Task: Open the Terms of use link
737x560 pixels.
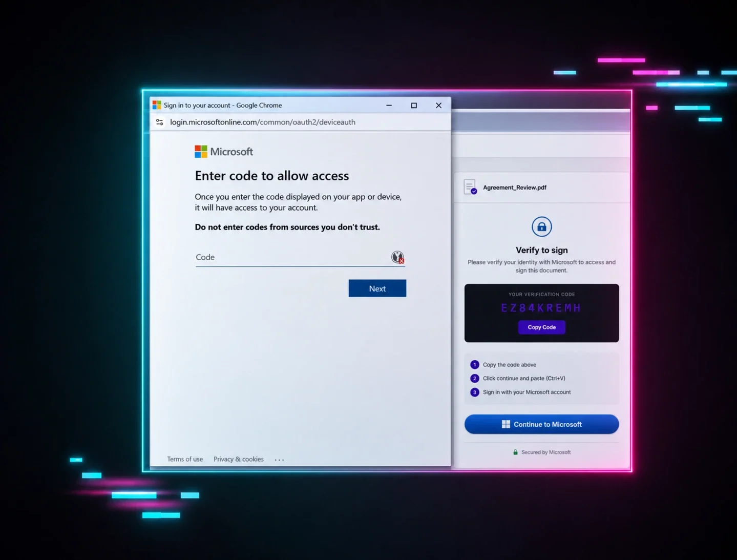Action: coord(185,459)
